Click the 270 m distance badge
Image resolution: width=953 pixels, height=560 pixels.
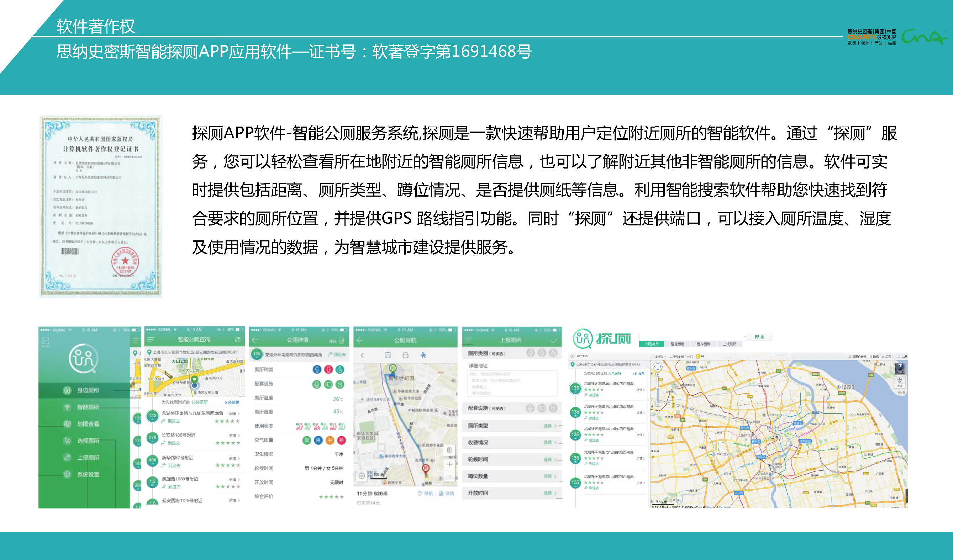point(152,438)
